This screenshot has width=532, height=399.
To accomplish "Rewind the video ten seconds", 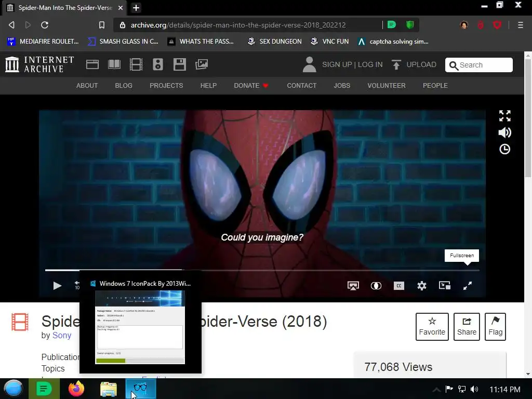I will [77, 286].
